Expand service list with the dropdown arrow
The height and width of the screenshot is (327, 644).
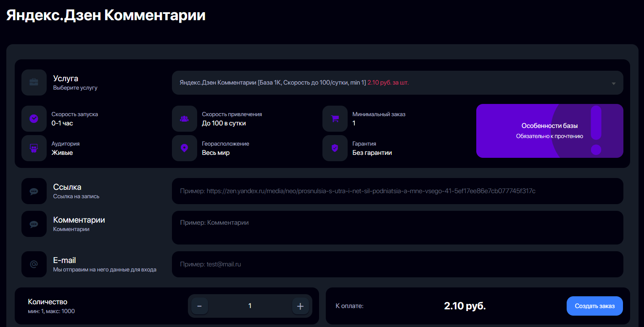[x=614, y=83]
